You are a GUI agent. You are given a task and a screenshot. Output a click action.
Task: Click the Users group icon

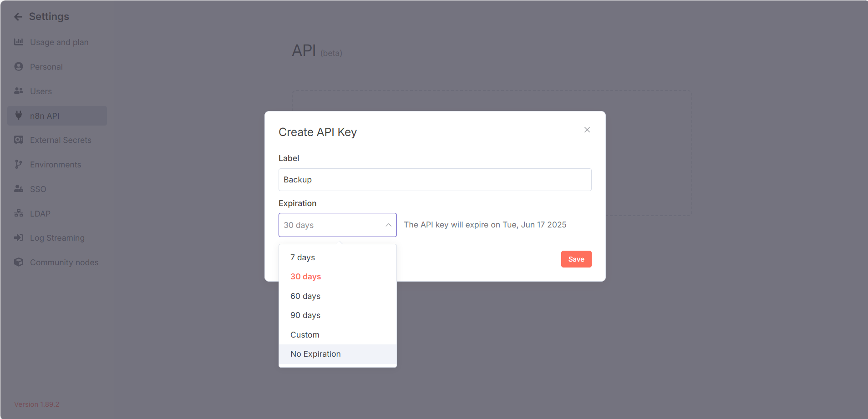point(19,91)
